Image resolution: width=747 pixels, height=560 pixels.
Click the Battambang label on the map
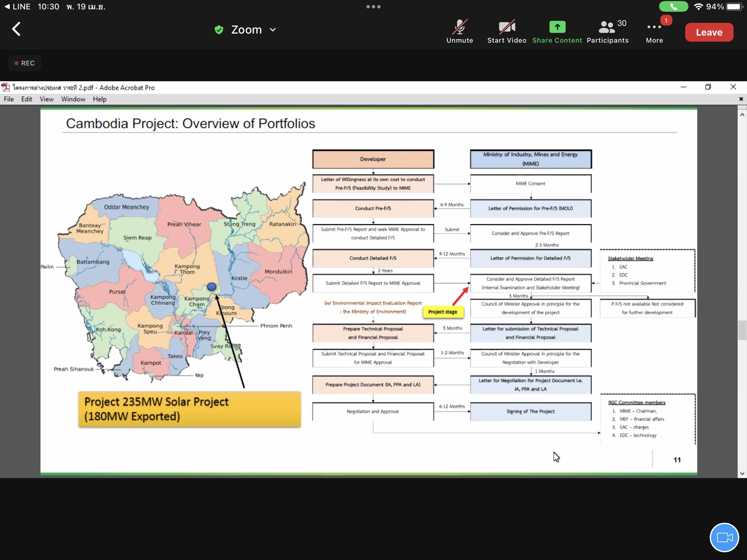(x=93, y=262)
